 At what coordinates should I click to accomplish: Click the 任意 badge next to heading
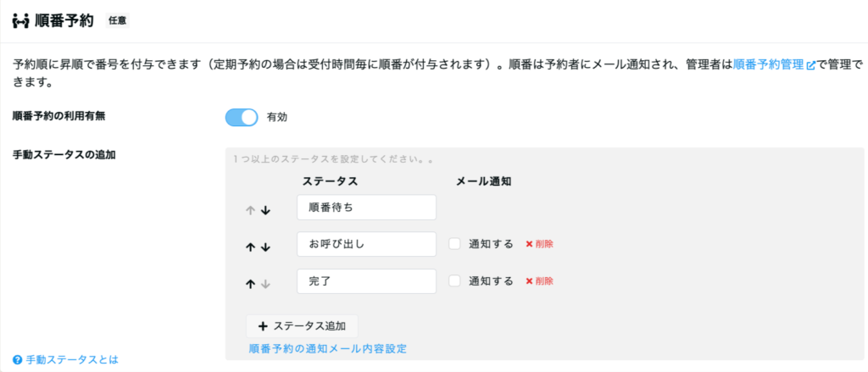pos(117,20)
